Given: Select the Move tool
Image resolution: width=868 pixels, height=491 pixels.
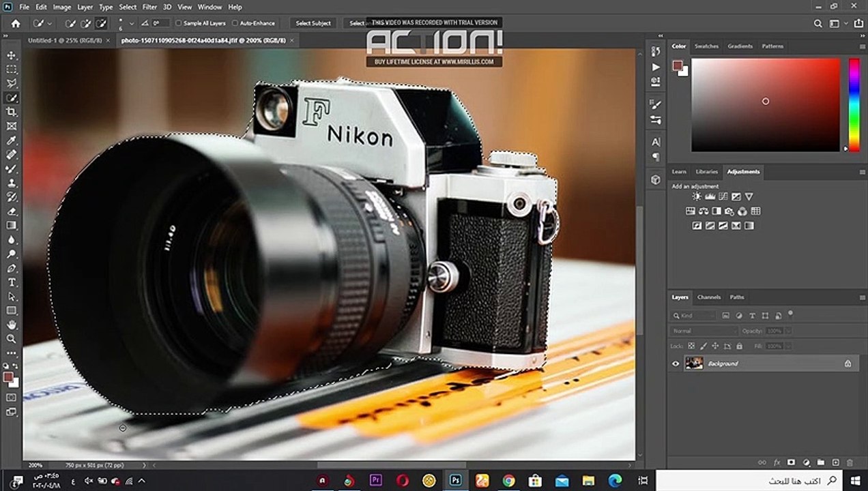Looking at the screenshot, I should (11, 55).
